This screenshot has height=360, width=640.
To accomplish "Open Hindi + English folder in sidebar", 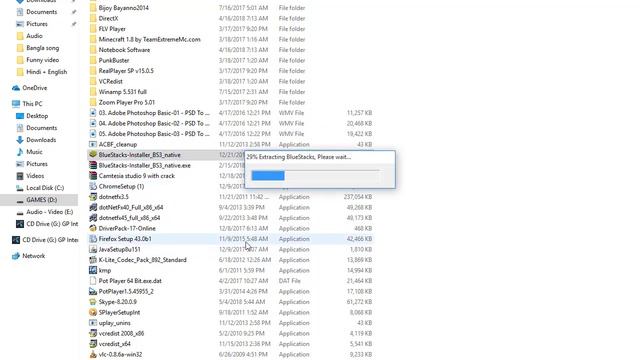I will coord(47,72).
